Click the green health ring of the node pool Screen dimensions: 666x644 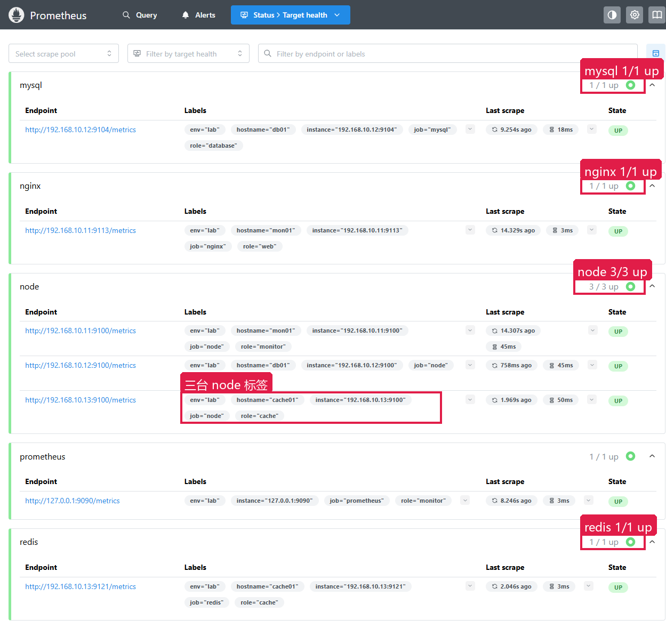[x=631, y=287]
